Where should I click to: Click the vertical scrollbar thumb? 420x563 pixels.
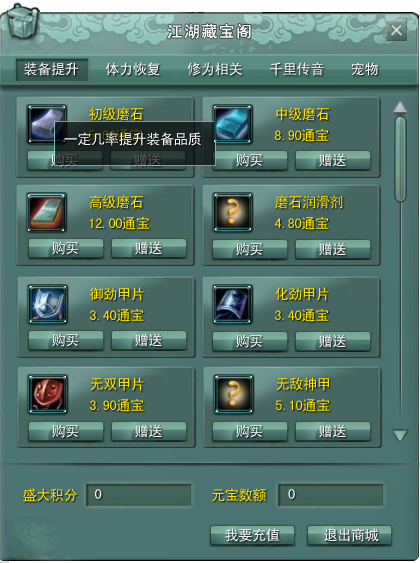pyautogui.click(x=400, y=158)
